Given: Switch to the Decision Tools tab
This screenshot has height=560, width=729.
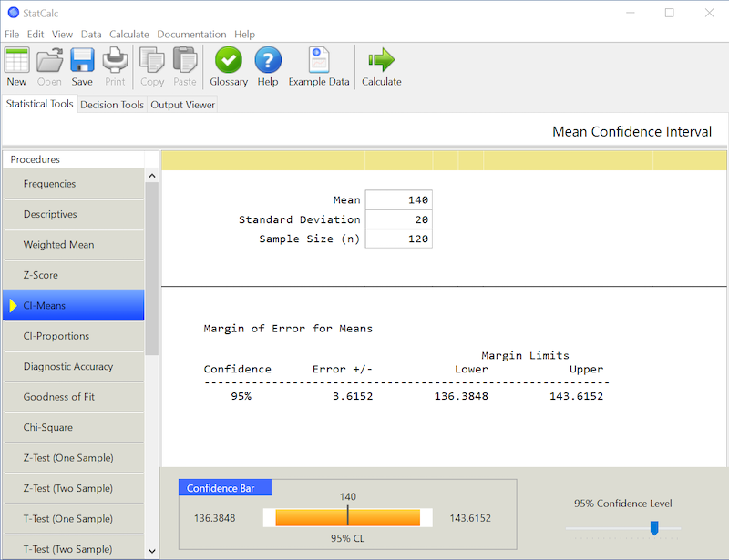Looking at the screenshot, I should [112, 105].
